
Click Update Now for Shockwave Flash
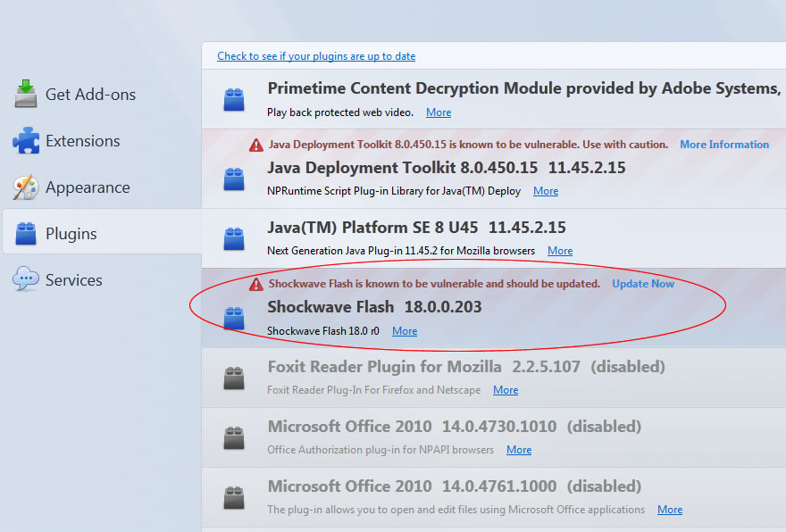pyautogui.click(x=643, y=284)
